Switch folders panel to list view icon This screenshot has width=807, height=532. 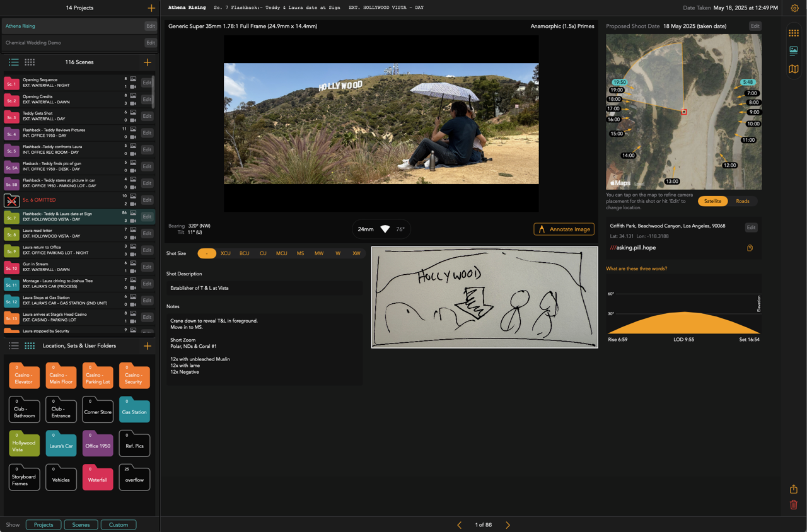[x=13, y=346]
